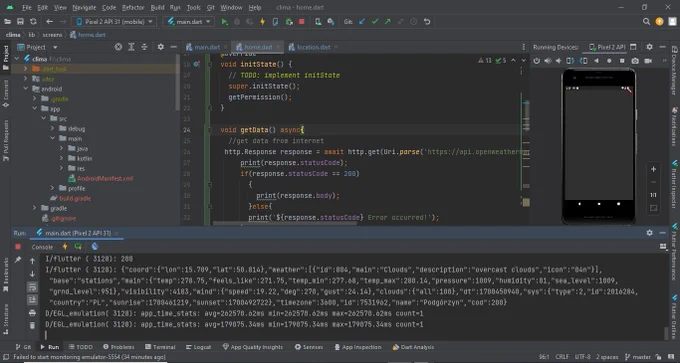The image size is (680, 363).
Task: Open the Problems tool window button
Action: (x=119, y=347)
